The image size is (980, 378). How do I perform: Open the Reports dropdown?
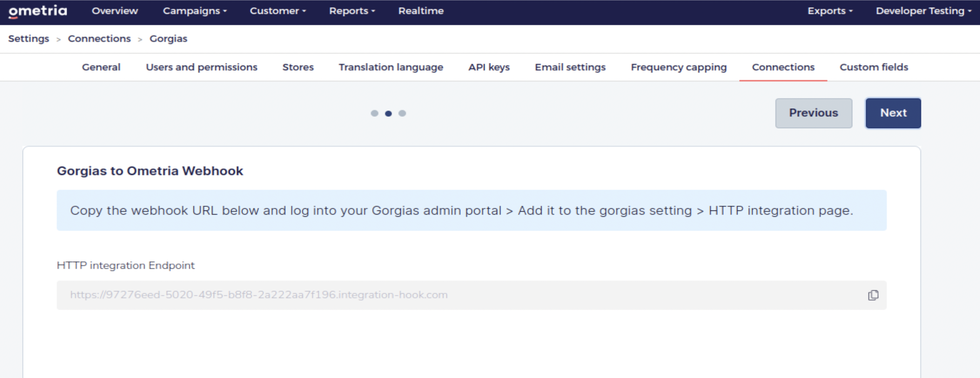pyautogui.click(x=352, y=11)
